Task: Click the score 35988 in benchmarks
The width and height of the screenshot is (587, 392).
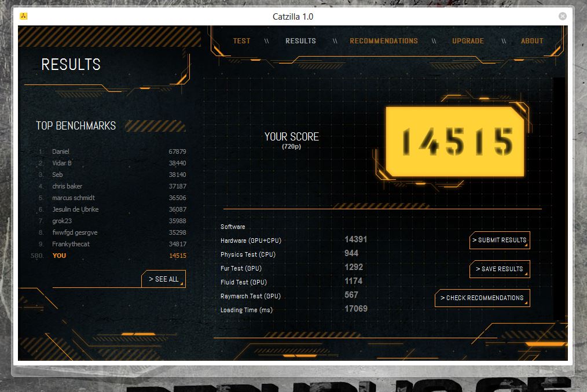Action: coord(177,221)
